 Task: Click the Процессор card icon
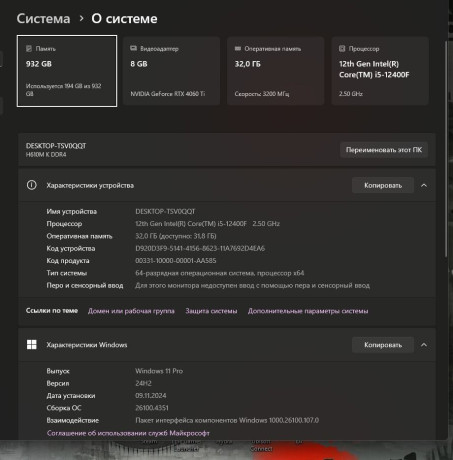coord(342,49)
